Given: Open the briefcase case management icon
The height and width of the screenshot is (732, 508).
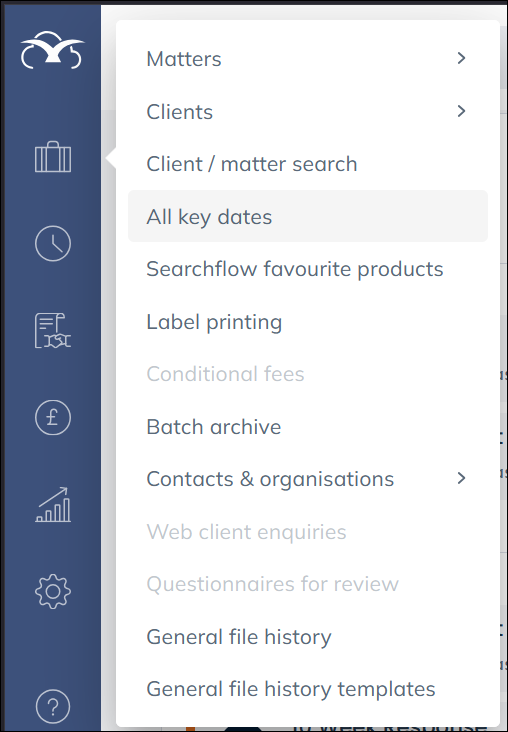Looking at the screenshot, I should point(53,157).
